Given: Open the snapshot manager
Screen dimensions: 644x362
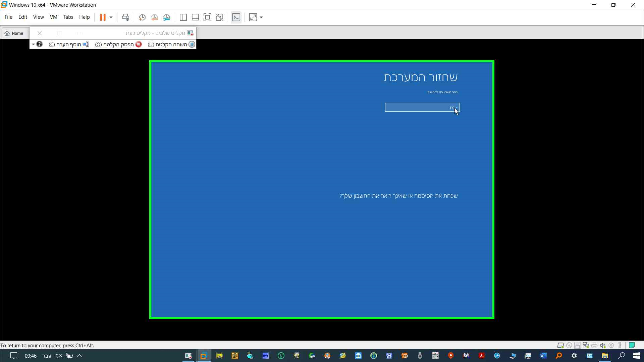Looking at the screenshot, I should pyautogui.click(x=167, y=17).
